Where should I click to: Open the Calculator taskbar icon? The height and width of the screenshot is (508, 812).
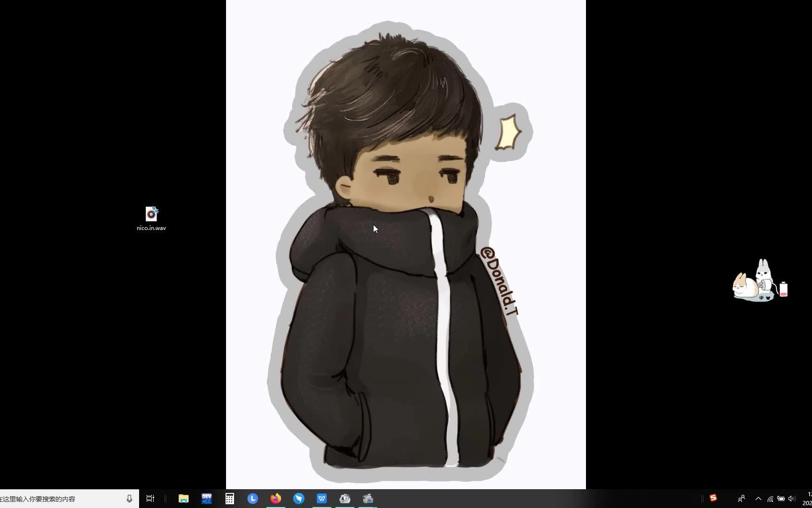coord(229,498)
